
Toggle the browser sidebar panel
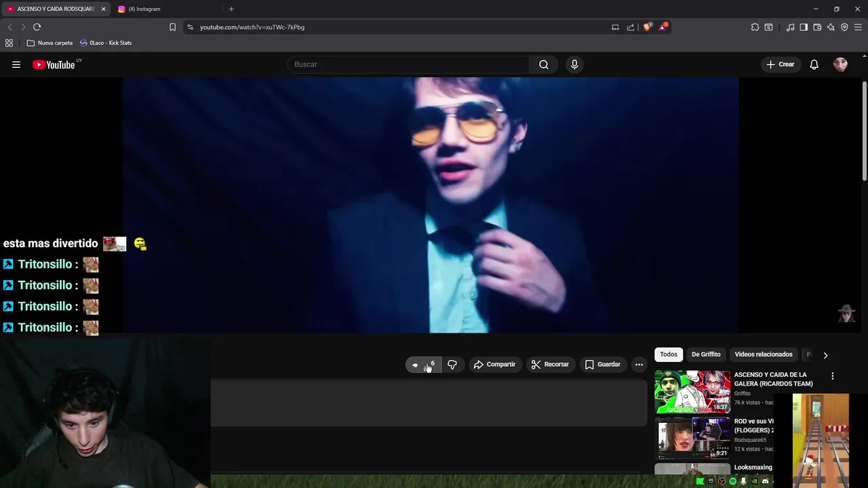click(x=804, y=27)
